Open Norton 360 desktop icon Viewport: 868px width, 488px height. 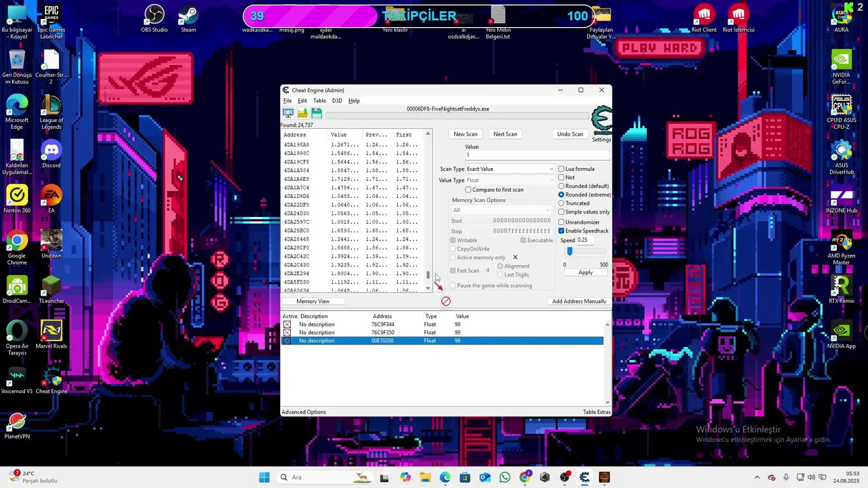[x=17, y=199]
